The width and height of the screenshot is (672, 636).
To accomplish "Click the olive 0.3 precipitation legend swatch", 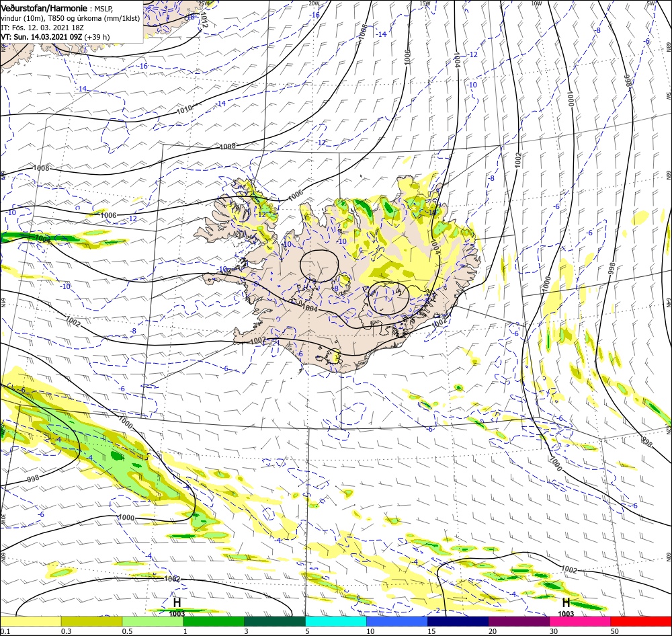I will (91, 621).
